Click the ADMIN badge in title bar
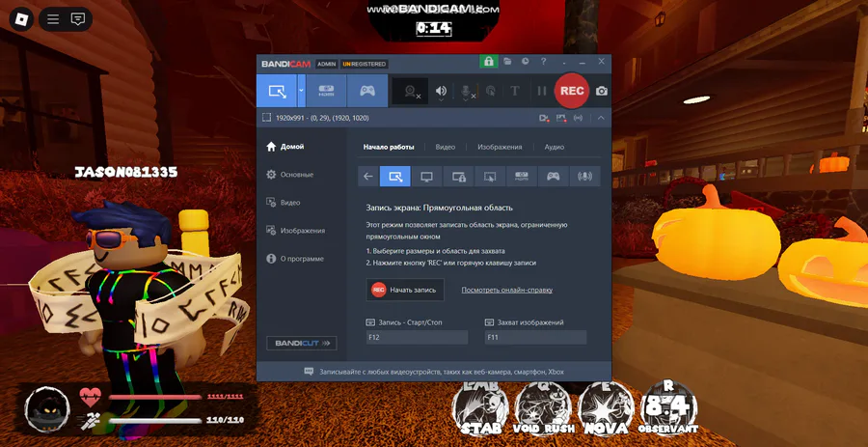The width and height of the screenshot is (868, 447). (327, 64)
